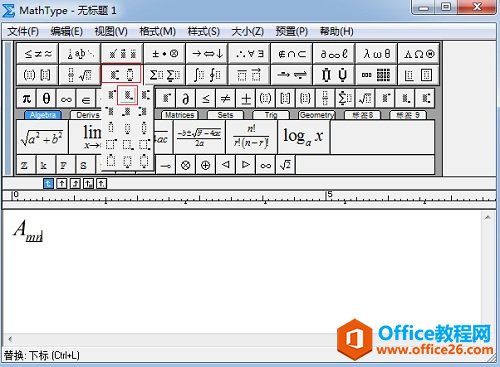500x367 pixels.
Task: Place cursor in the A_mn equation
Action: click(x=29, y=231)
